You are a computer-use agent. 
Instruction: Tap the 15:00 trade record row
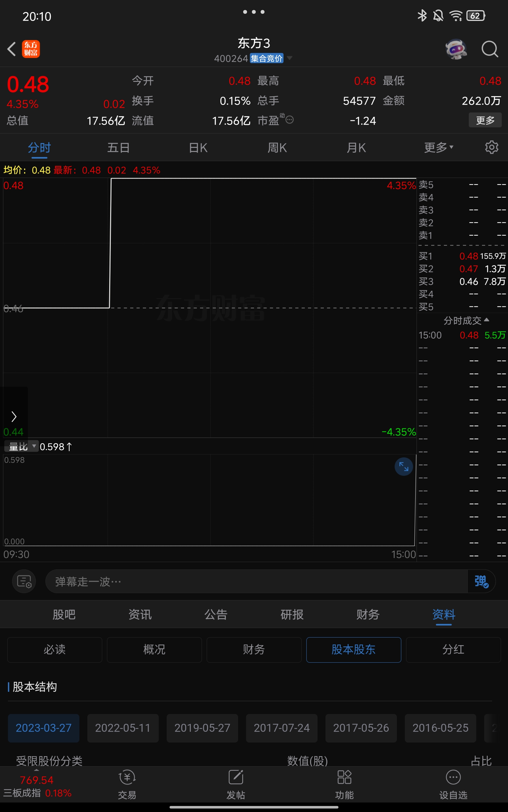462,335
